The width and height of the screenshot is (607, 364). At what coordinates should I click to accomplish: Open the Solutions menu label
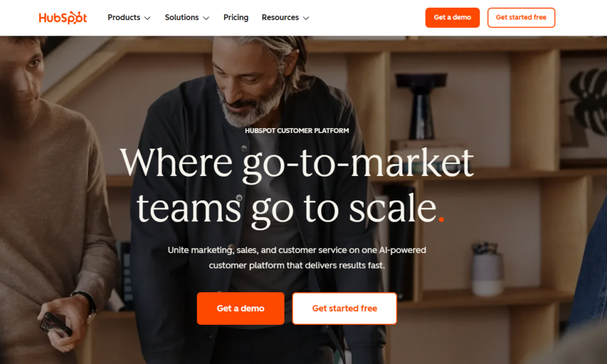(181, 17)
